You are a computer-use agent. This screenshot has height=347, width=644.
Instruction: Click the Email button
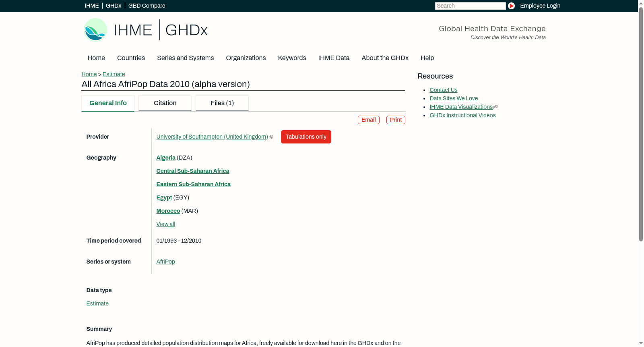pyautogui.click(x=368, y=120)
